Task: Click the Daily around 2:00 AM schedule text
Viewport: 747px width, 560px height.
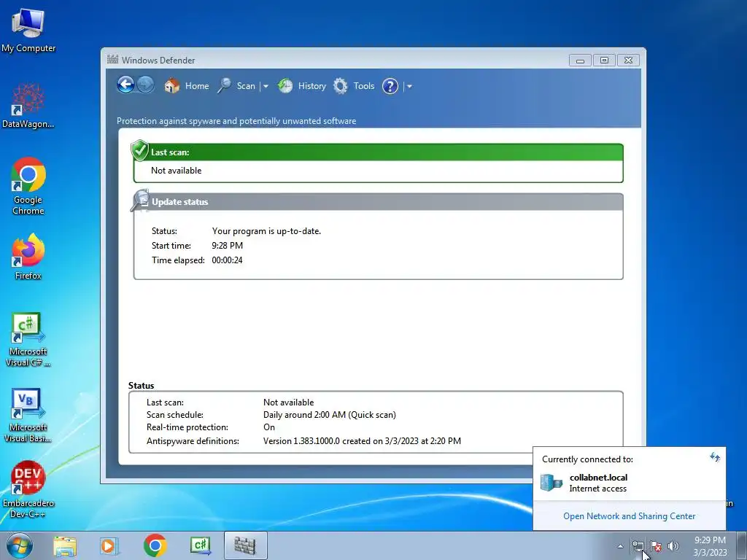Action: pos(330,415)
